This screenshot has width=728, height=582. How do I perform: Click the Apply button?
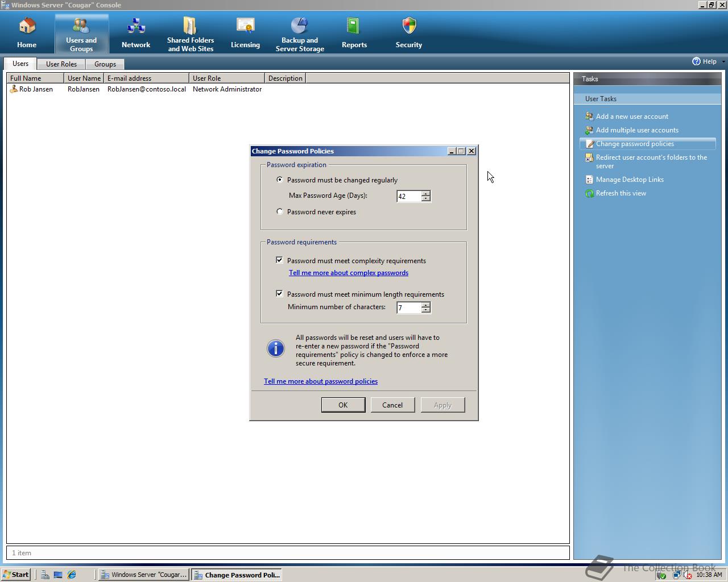point(442,405)
